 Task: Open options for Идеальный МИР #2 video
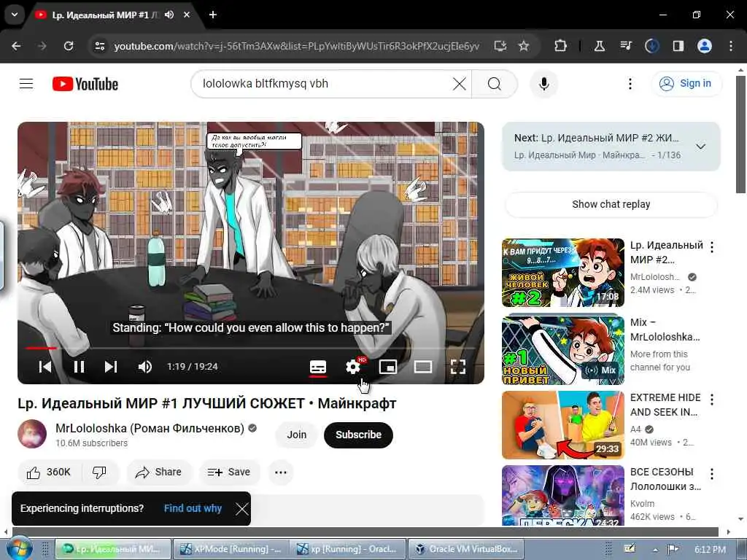tap(712, 246)
